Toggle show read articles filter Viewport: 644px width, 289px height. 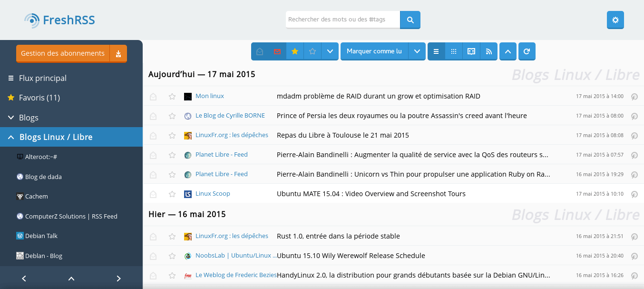click(x=260, y=51)
